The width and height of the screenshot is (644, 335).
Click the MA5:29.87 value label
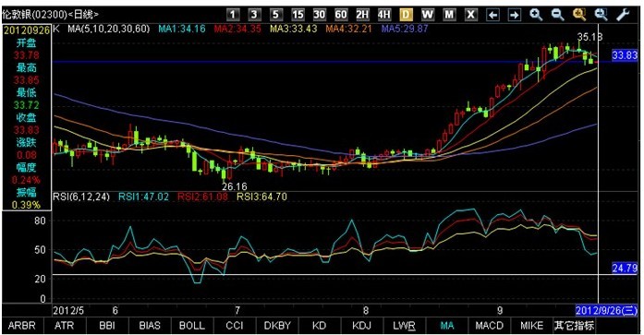(405, 29)
